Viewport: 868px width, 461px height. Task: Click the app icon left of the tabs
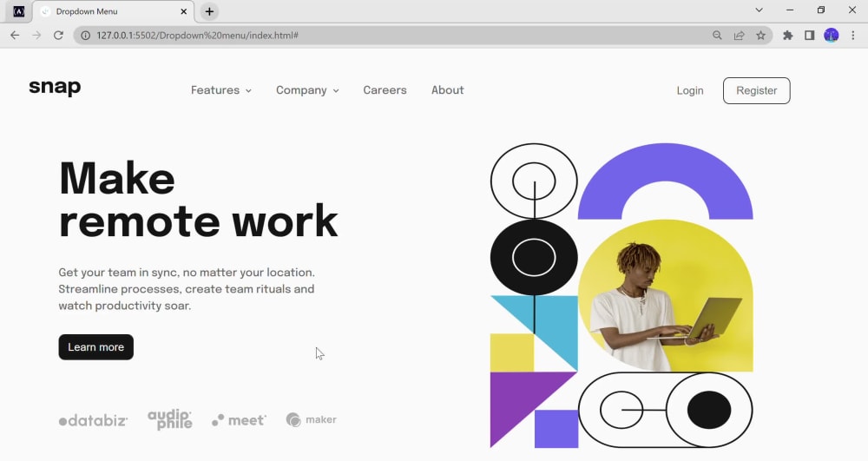(x=19, y=11)
